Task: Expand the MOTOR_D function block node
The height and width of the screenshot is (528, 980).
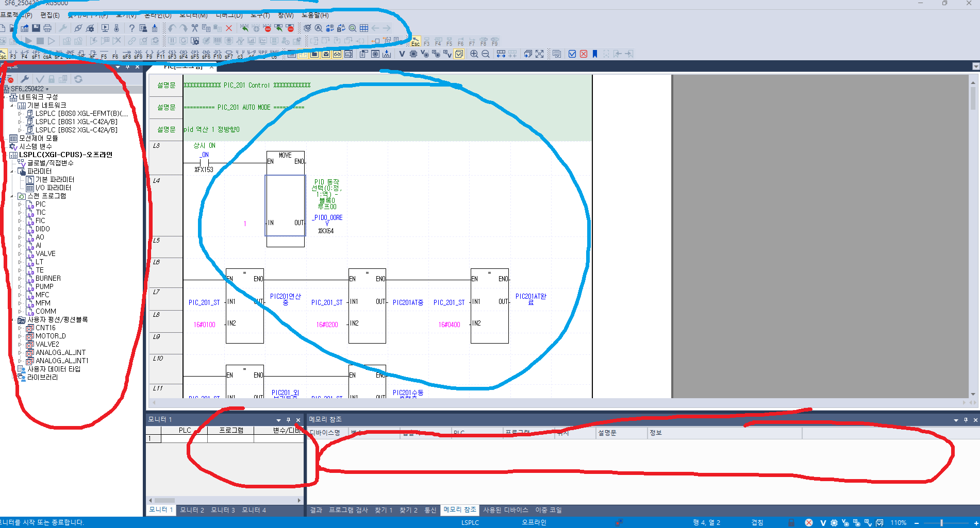Action: pos(20,336)
